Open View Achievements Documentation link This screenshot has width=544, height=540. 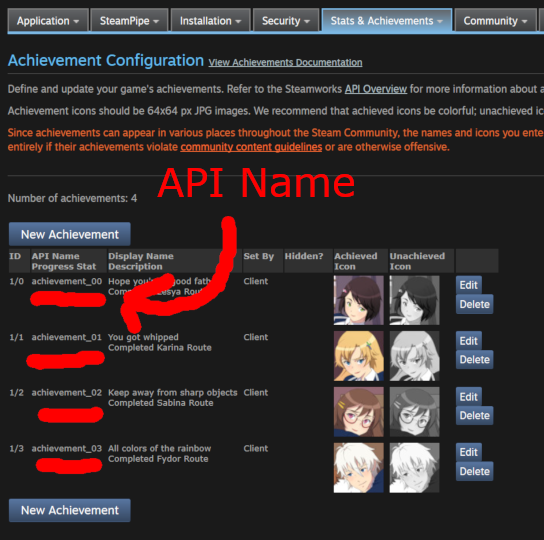coord(285,62)
